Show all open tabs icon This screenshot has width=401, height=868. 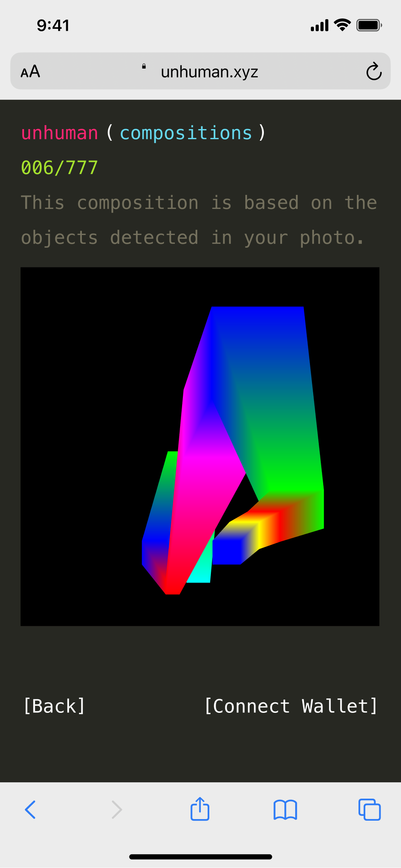(x=369, y=809)
